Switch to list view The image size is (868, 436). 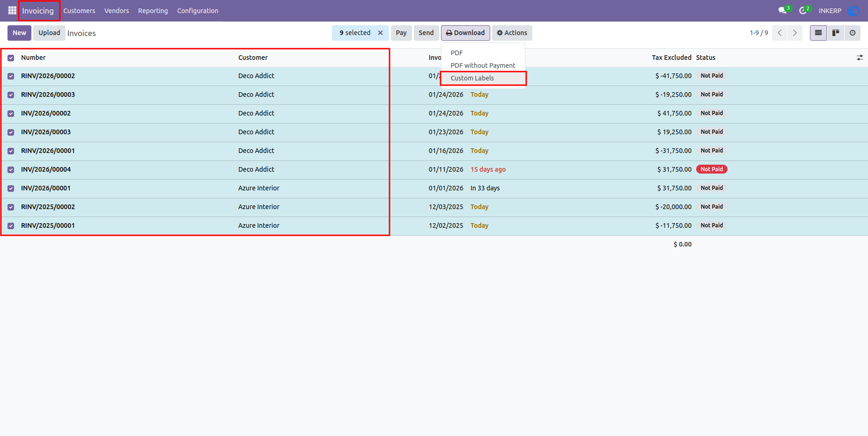(x=818, y=33)
